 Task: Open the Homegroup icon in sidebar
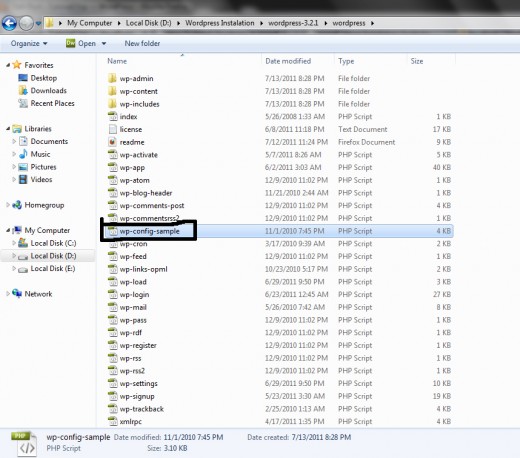point(17,205)
